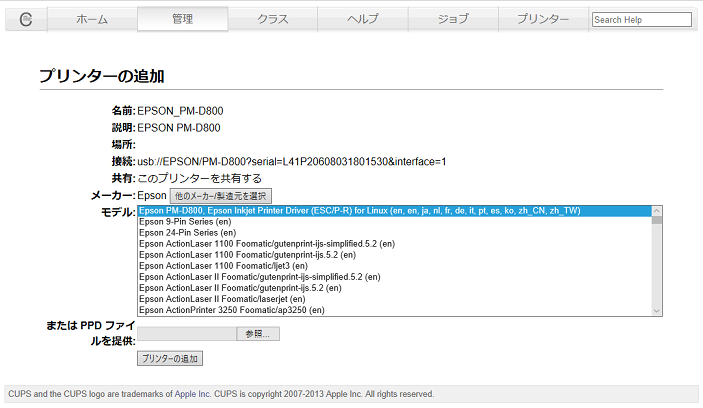
Task: Switch to the 管理 tab
Action: (182, 19)
